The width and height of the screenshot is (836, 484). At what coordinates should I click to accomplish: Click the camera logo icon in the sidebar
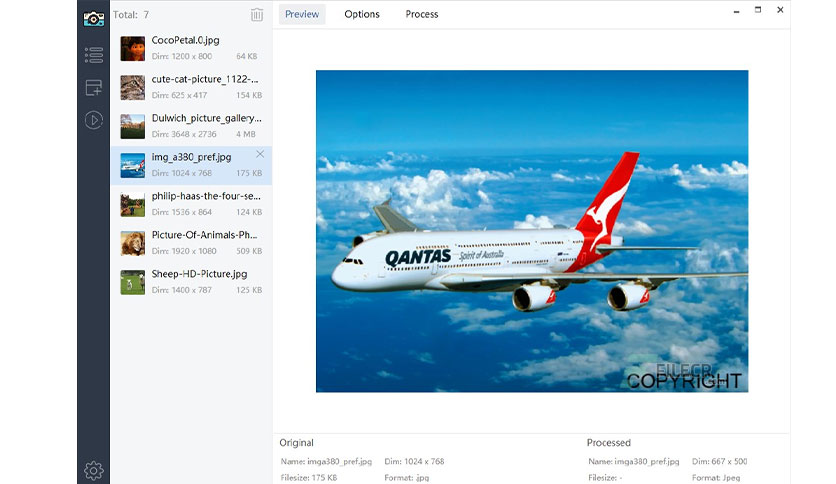coord(94,19)
